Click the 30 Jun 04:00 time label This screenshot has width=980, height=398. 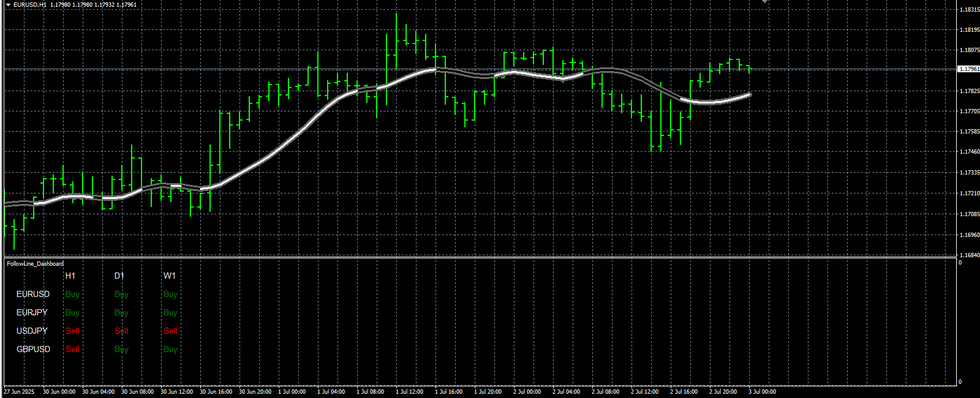click(x=99, y=392)
